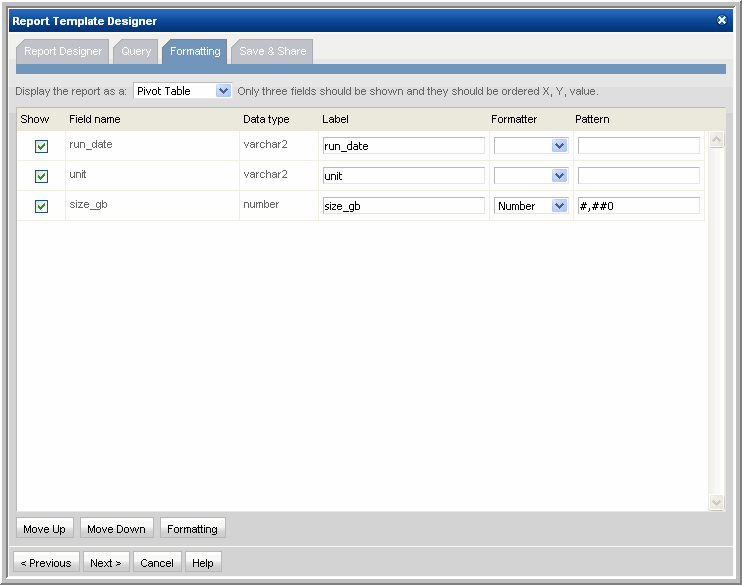Open the Pivot Table display type dropdown
The width and height of the screenshot is (742, 585).
(x=182, y=91)
